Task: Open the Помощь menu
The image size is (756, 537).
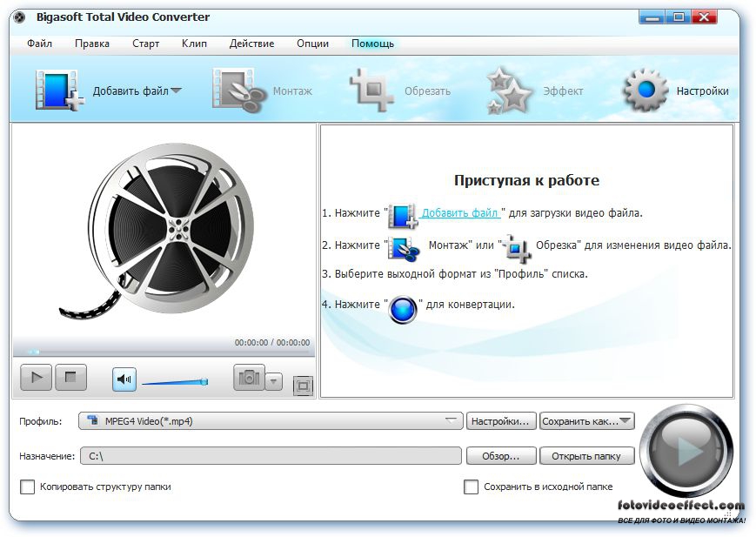Action: point(372,44)
